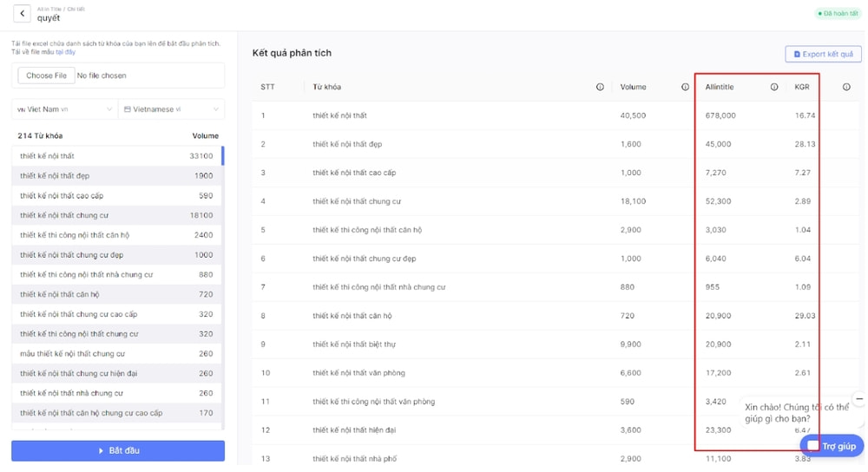
Task: Click KGR value 29.03
Action: 805,316
